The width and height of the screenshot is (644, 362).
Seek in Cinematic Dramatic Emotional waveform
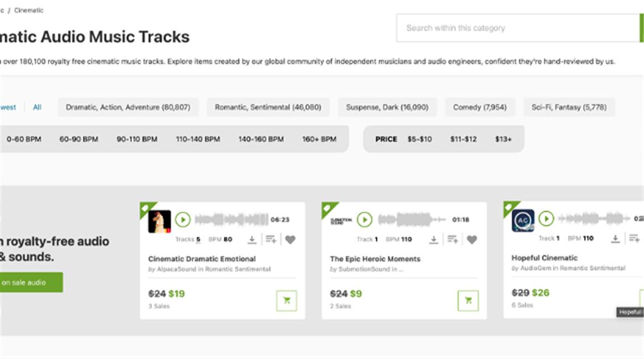[x=231, y=220]
